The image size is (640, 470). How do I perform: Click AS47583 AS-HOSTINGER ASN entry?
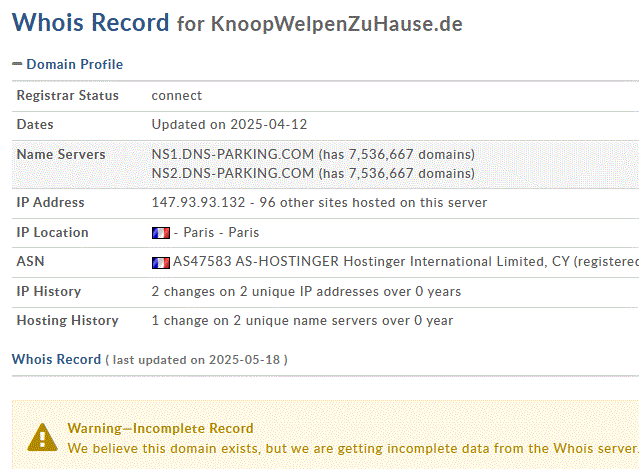coord(256,261)
